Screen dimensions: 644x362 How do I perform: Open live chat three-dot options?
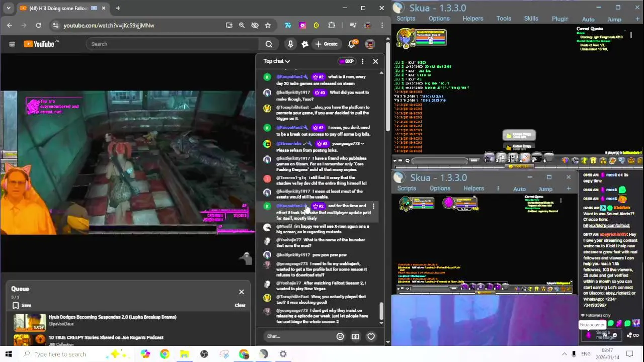point(362,61)
